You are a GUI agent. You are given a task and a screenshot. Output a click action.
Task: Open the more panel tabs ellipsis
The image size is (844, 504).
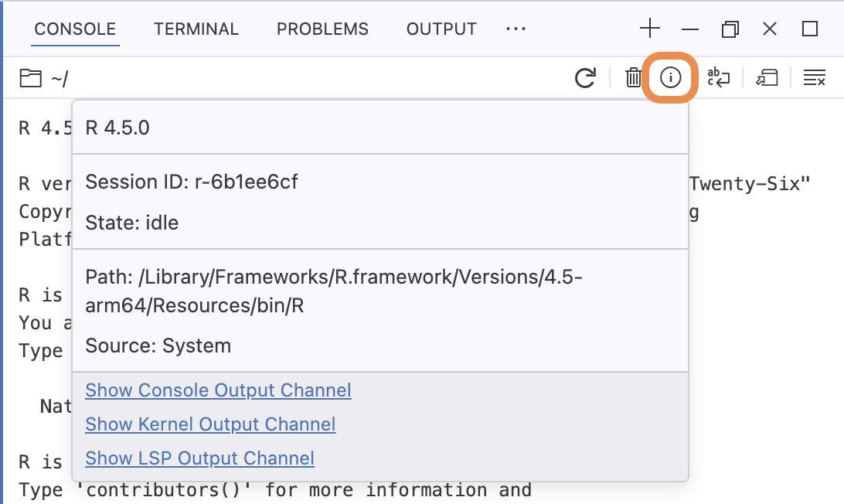point(516,29)
